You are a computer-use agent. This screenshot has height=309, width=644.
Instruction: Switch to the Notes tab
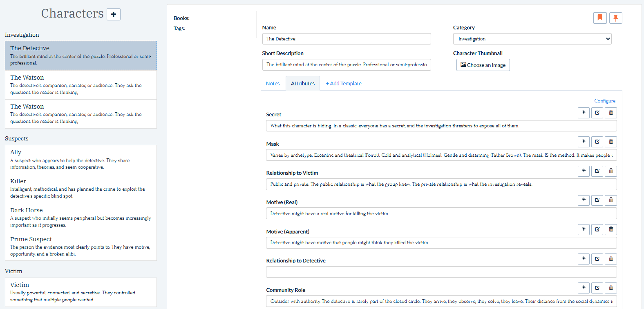(273, 83)
